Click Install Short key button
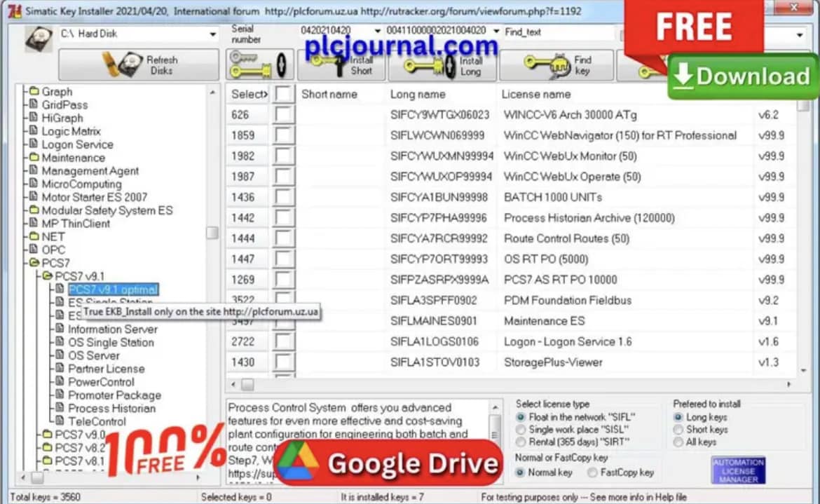The image size is (820, 504). (x=343, y=66)
